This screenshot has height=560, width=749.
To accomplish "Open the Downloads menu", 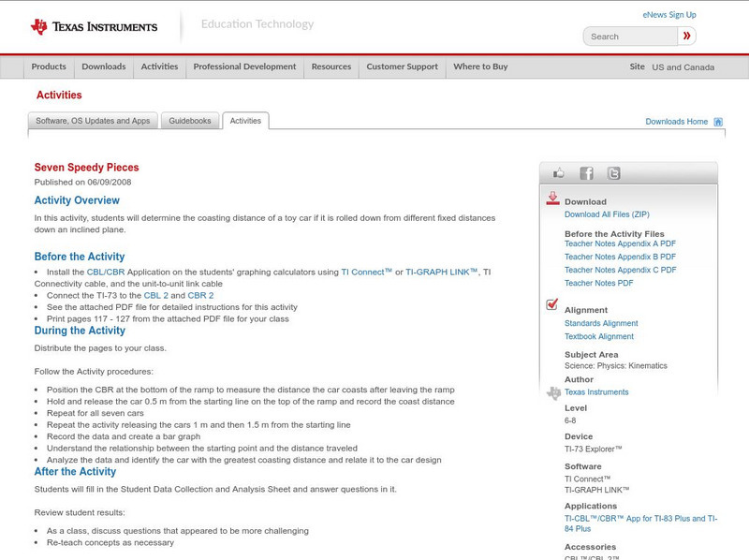I will [104, 66].
